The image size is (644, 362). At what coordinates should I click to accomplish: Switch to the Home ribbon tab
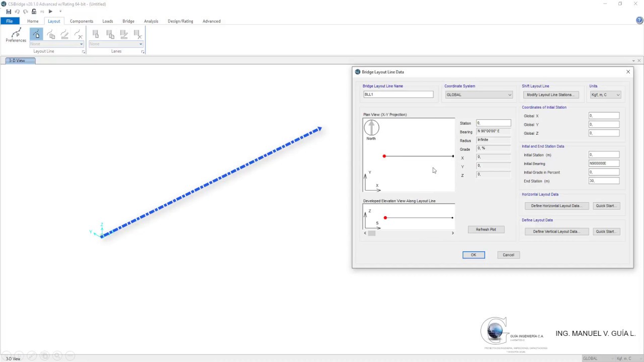coord(33,21)
